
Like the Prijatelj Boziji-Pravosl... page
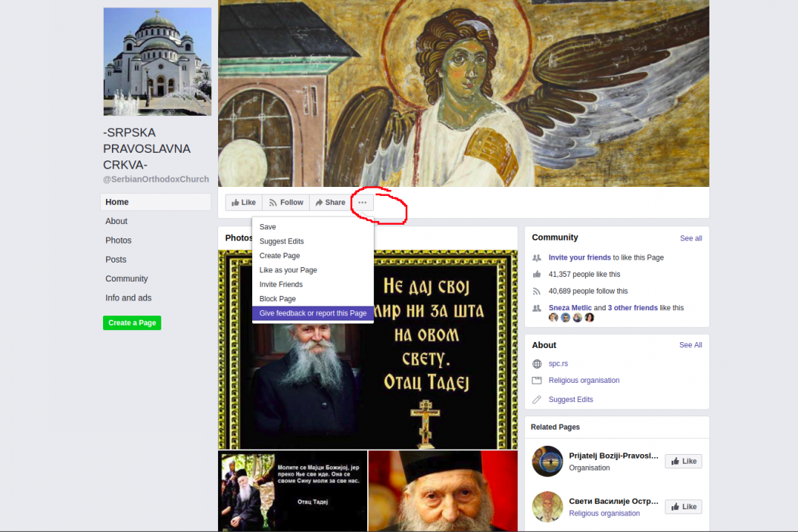[684, 462]
